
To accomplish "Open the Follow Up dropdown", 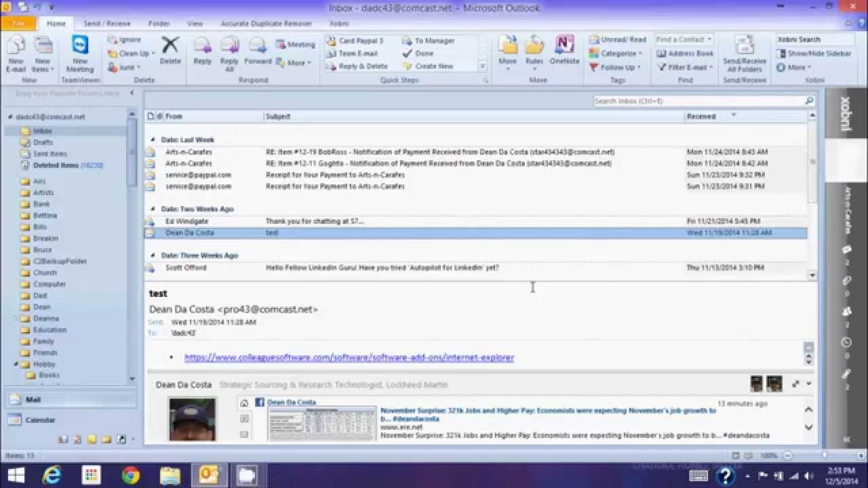I will pyautogui.click(x=614, y=67).
